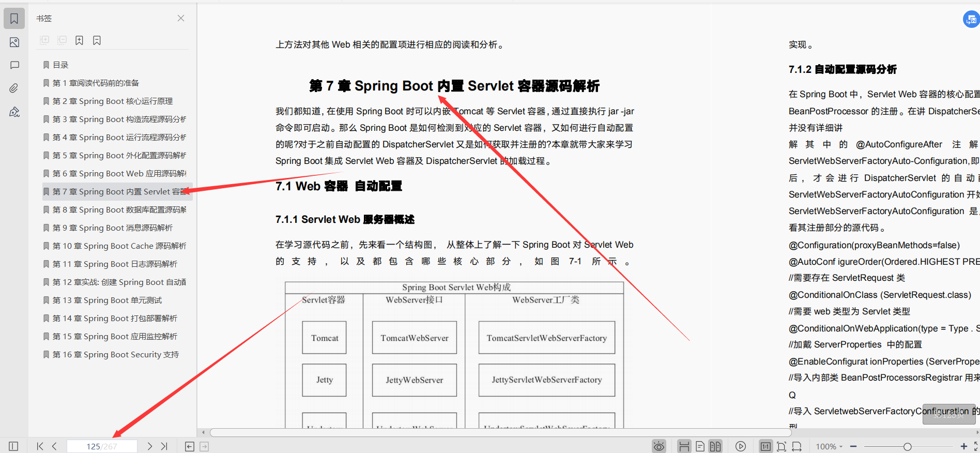Open the bookmarks panel icon in sidebar
Viewport: 980px width, 453px height.
pyautogui.click(x=14, y=19)
